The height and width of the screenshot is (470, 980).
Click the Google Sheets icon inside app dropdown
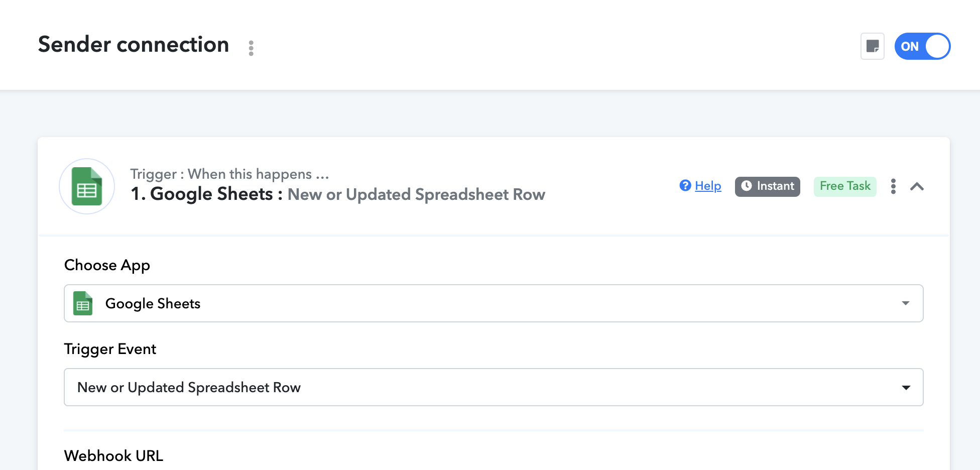point(83,303)
